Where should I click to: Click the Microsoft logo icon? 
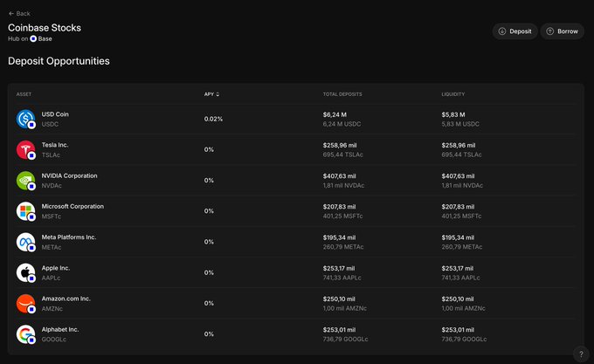tap(25, 211)
